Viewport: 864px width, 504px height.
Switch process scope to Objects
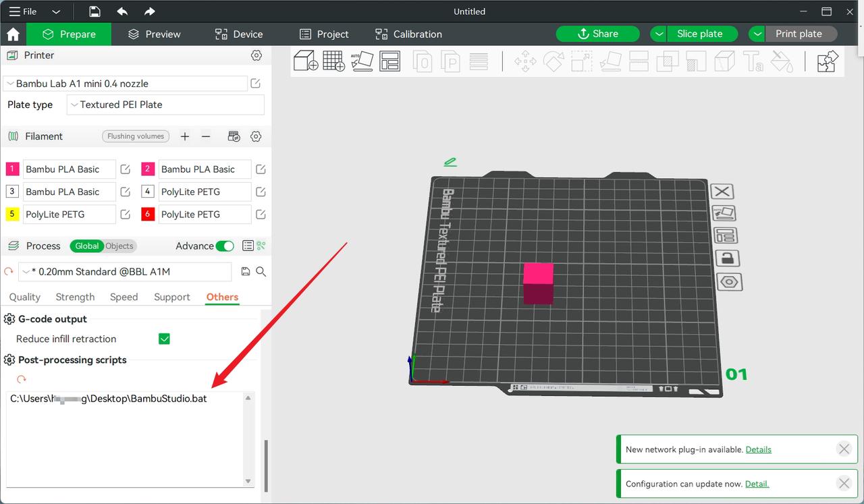[119, 246]
